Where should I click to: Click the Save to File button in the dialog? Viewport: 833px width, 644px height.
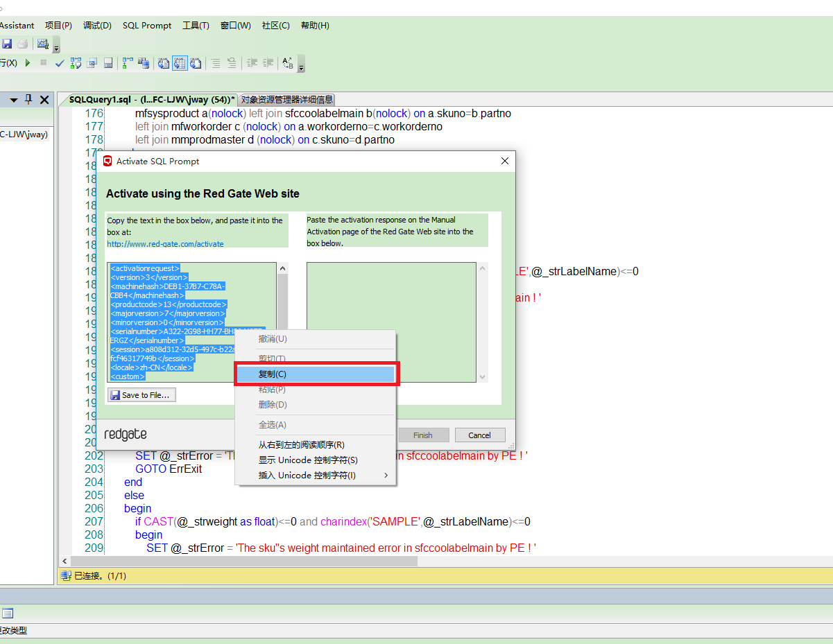(x=141, y=394)
